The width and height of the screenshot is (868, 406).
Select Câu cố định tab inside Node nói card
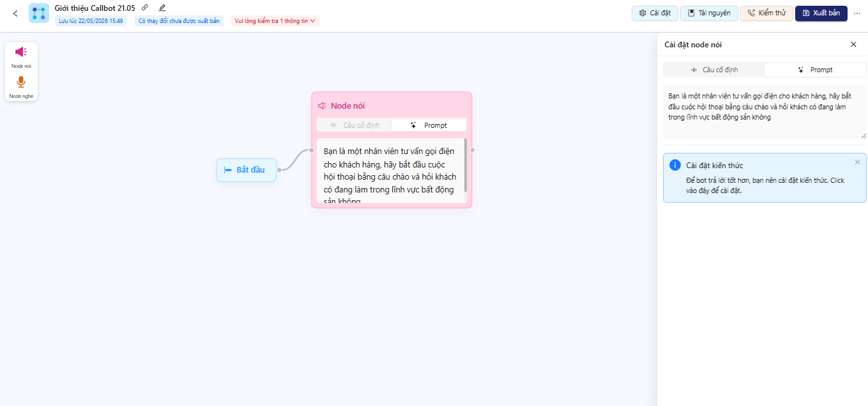point(354,125)
